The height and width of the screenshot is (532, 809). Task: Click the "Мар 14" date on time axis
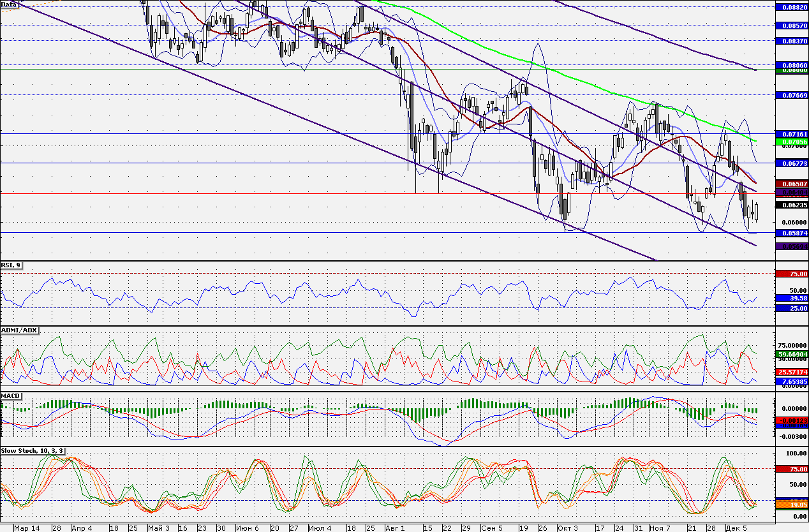pyautogui.click(x=26, y=528)
